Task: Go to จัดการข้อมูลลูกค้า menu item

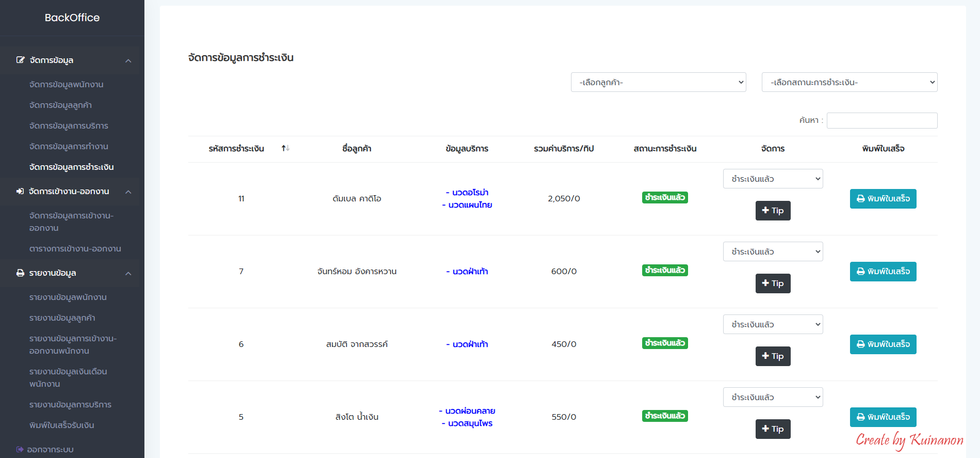Action: coord(61,105)
